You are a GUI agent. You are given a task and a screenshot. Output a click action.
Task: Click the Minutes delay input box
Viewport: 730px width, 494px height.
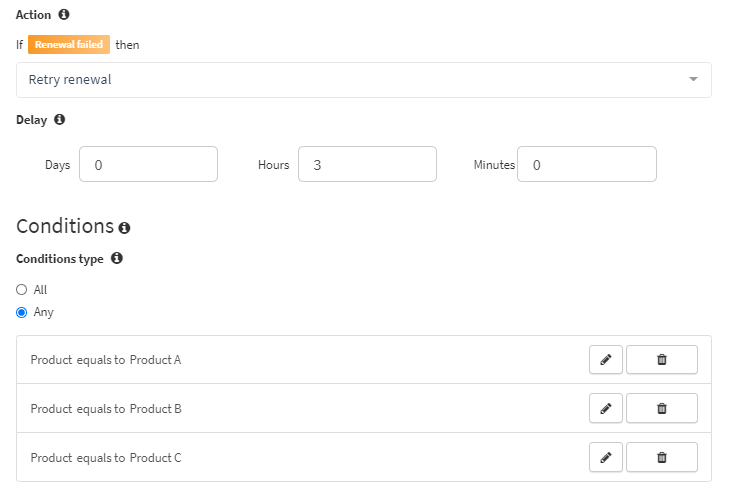click(587, 164)
